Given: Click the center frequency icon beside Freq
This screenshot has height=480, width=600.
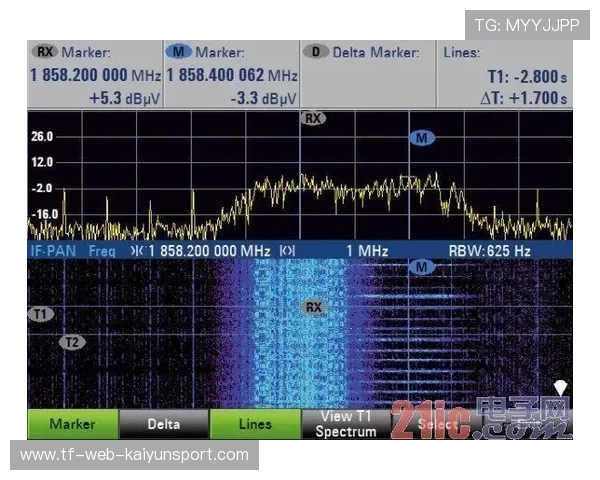Looking at the screenshot, I should (x=138, y=251).
